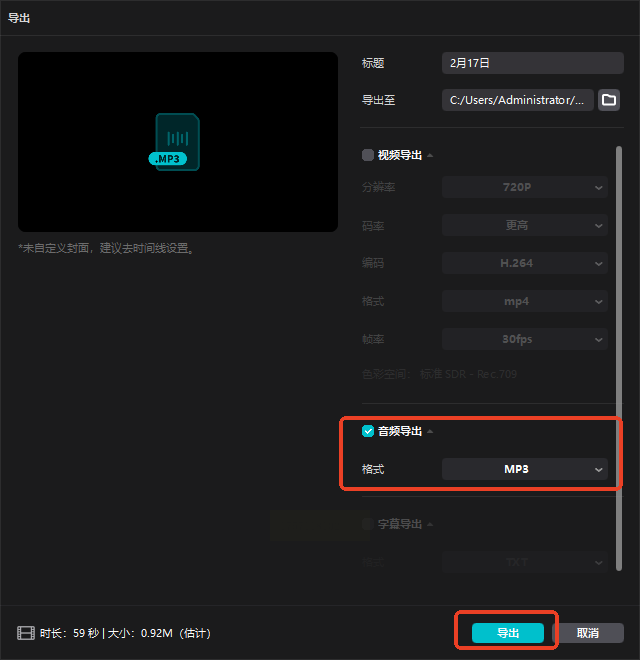Viewport: 640px width, 660px height.
Task: Open the export folder browser icon
Action: 608,100
